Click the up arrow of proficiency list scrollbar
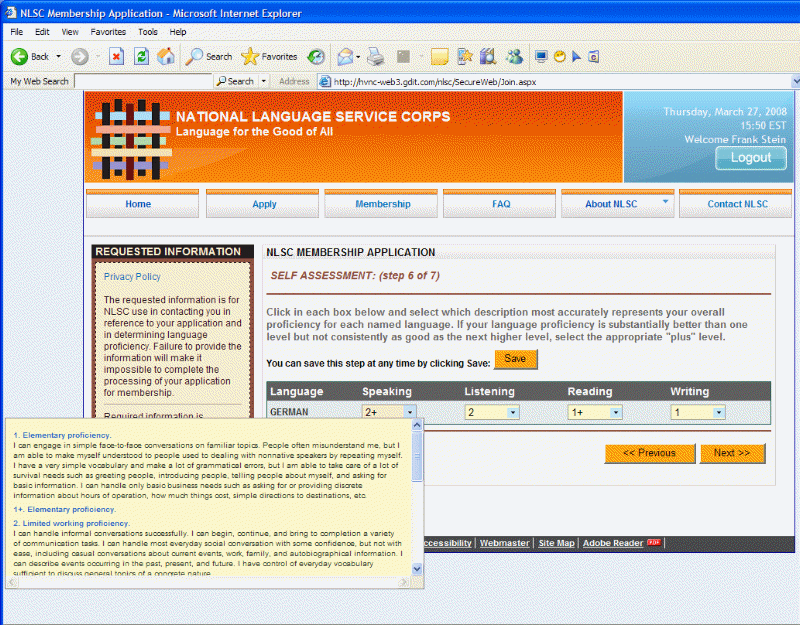The image size is (800, 625). [x=417, y=424]
